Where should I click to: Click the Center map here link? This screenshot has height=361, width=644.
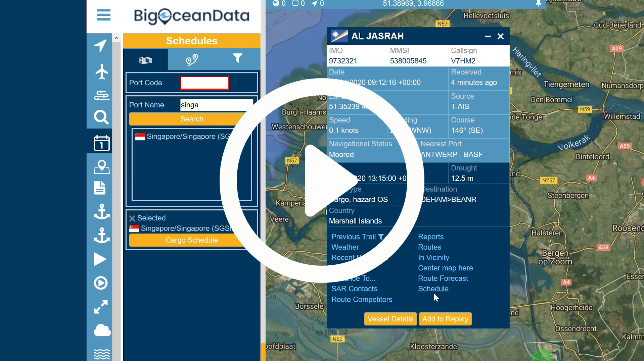point(445,268)
